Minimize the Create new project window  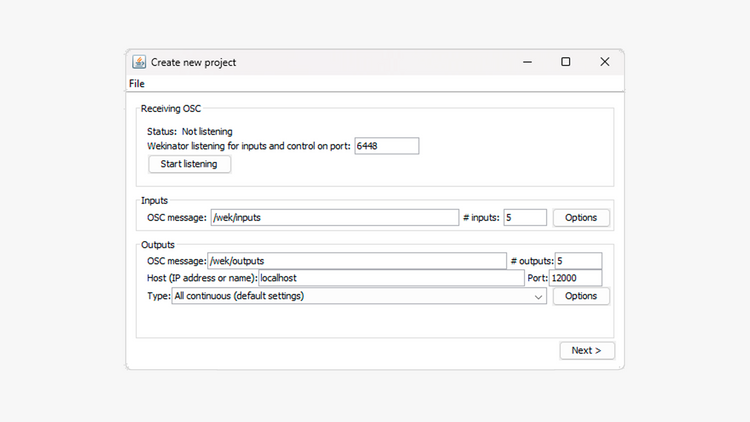pyautogui.click(x=527, y=62)
